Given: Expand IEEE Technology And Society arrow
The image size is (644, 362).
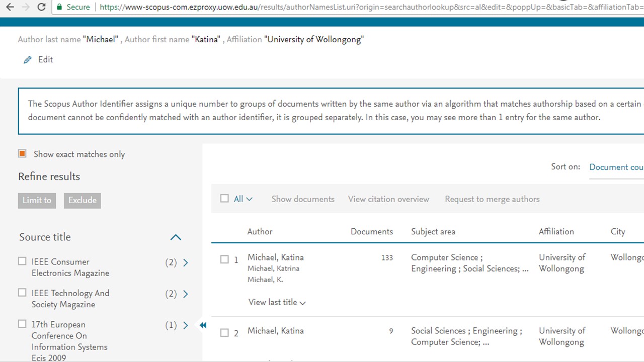Looking at the screenshot, I should pos(186,294).
